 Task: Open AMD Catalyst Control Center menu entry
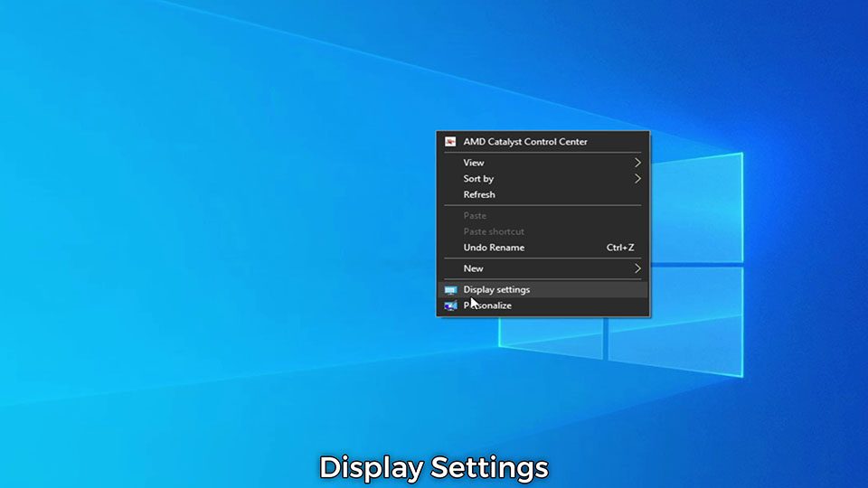543,142
